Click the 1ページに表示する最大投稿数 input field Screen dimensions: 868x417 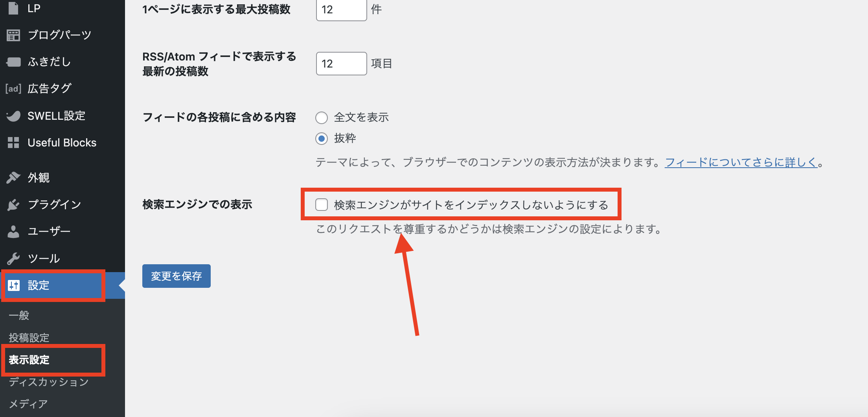click(341, 9)
